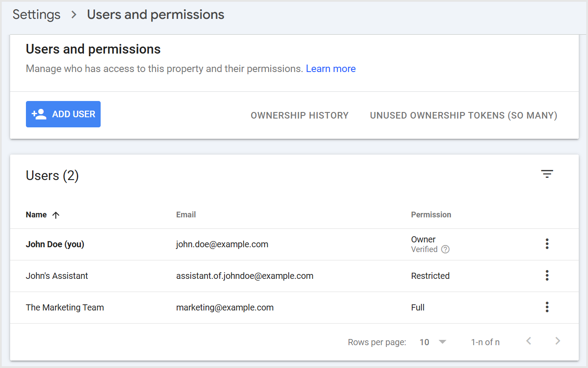Open more options for John's Assistant
This screenshot has height=368, width=588.
(547, 275)
